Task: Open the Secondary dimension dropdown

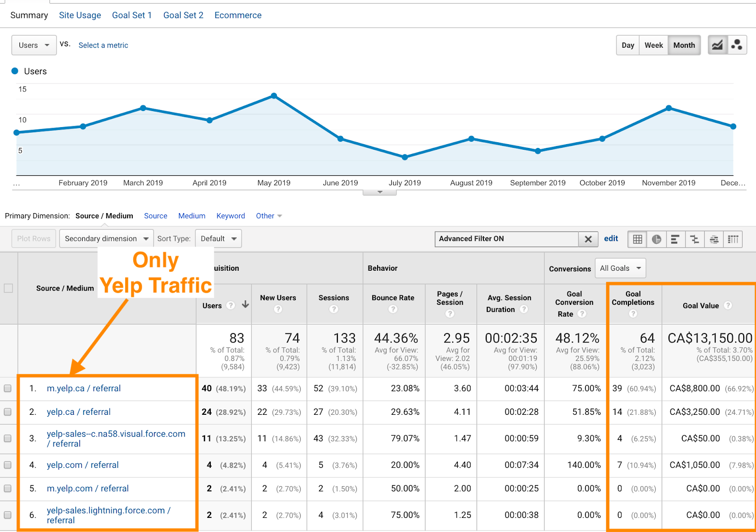Action: 106,239
